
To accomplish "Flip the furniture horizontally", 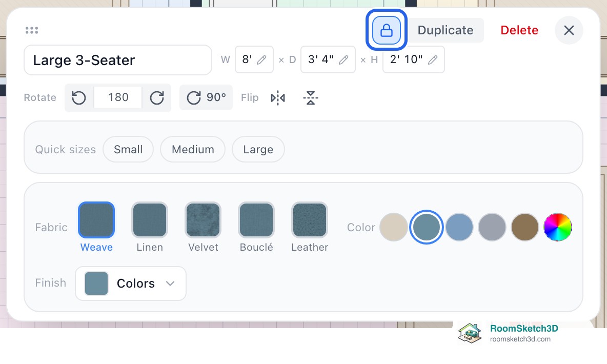I will [x=278, y=98].
